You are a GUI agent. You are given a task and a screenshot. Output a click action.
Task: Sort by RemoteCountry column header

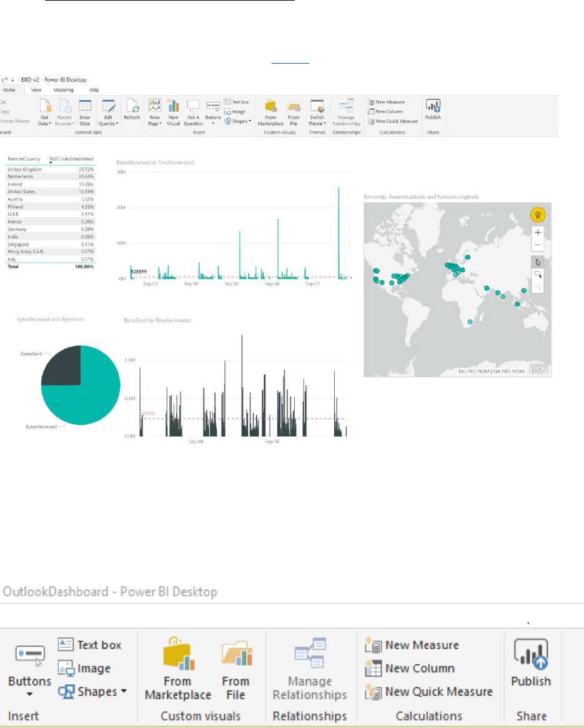pos(24,159)
